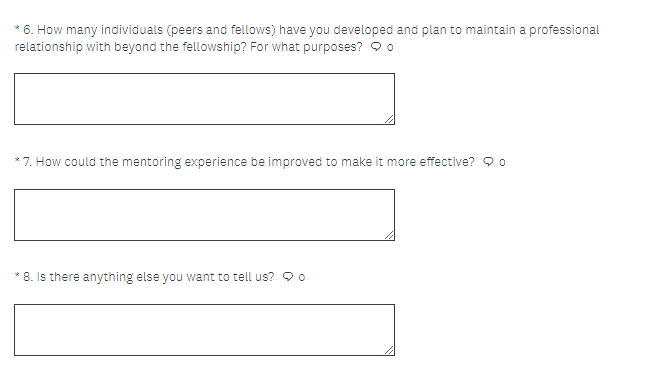Click the comment count beside question 6
667x376 pixels.
(390, 47)
